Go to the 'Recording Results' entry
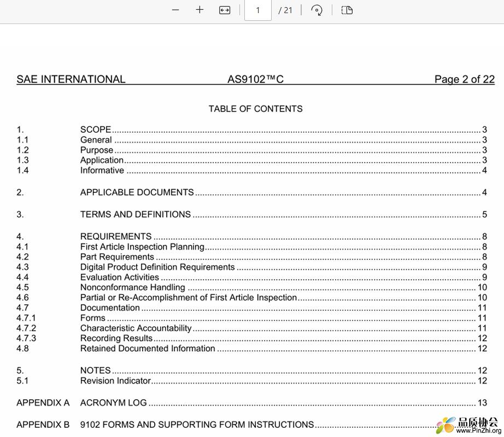The width and height of the screenshot is (504, 437). pyautogui.click(x=251, y=338)
